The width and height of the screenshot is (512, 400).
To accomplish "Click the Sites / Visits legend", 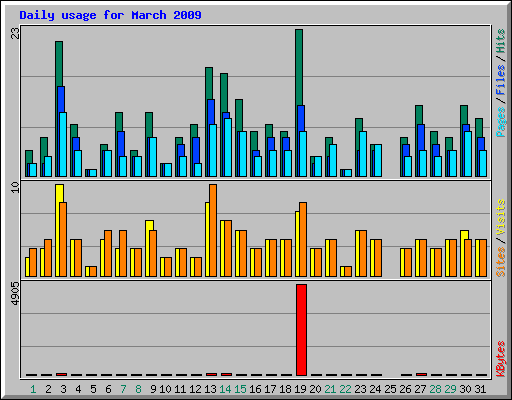I will (500, 238).
